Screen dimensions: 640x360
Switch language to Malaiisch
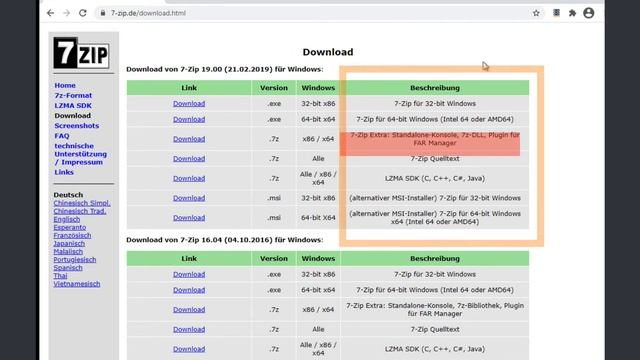68,251
